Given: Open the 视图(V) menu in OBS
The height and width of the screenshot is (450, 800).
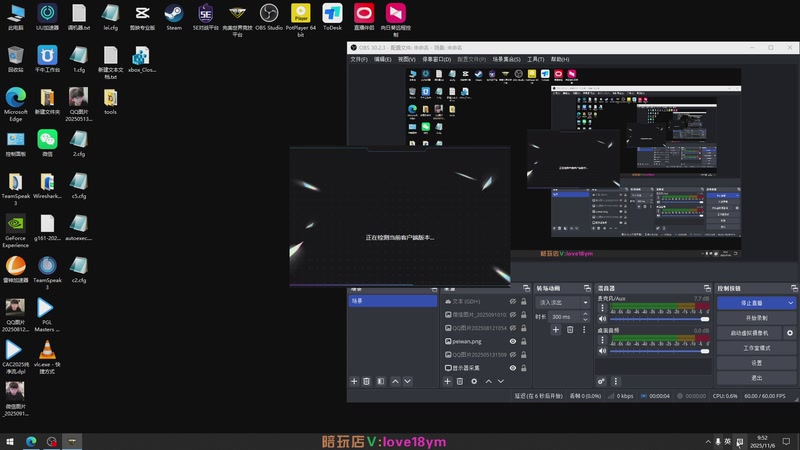Looking at the screenshot, I should [406, 59].
